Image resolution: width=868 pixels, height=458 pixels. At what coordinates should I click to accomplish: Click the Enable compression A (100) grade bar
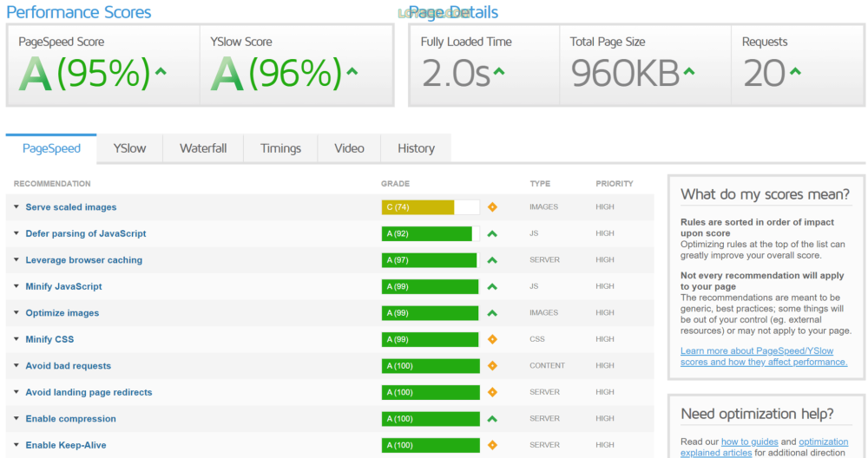coord(431,419)
